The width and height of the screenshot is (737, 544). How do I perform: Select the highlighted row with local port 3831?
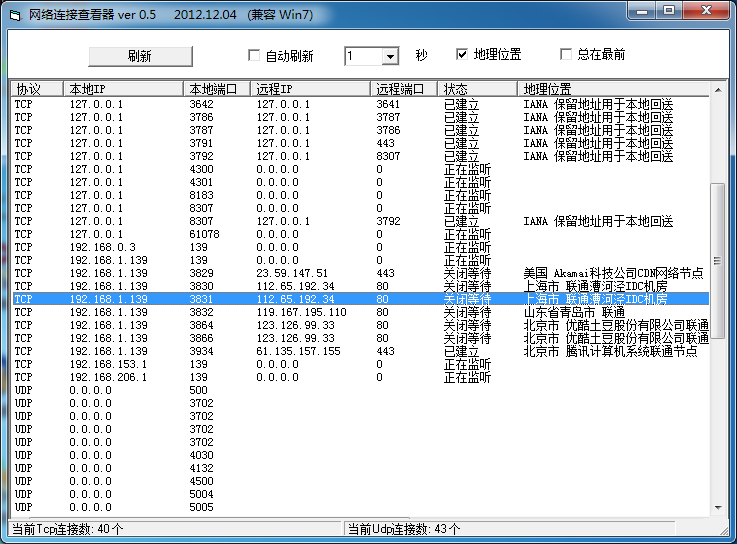pyautogui.click(x=361, y=299)
